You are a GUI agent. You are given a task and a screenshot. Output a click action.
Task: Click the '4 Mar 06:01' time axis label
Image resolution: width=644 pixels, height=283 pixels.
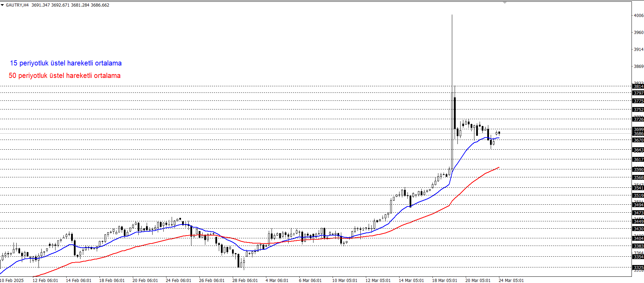pyautogui.click(x=277, y=280)
